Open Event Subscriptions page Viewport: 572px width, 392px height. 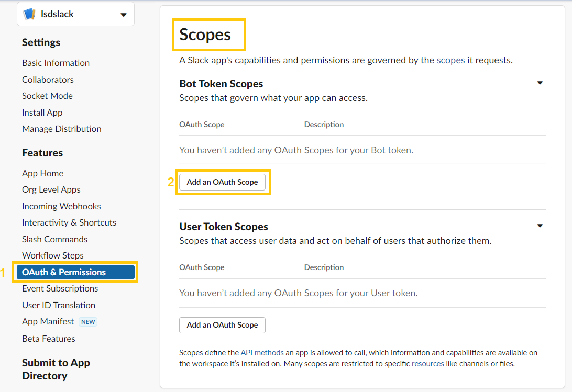point(60,288)
